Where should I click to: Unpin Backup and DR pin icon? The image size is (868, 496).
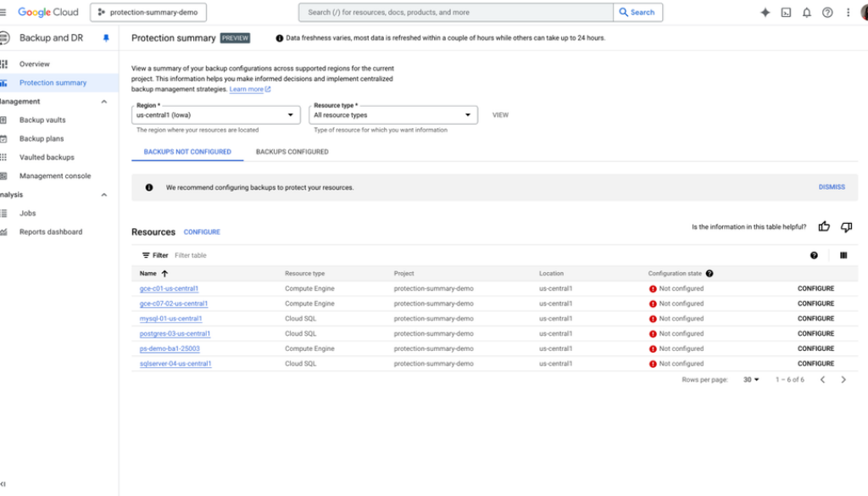point(106,38)
